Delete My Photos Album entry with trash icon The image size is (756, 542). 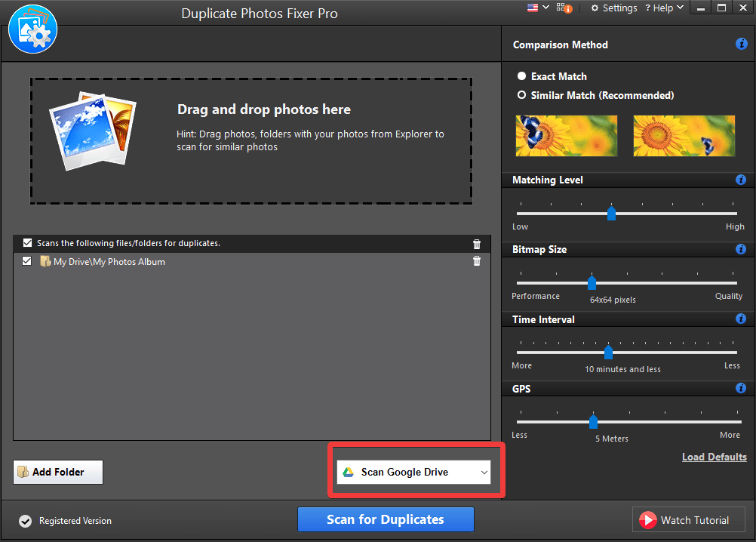click(x=477, y=261)
